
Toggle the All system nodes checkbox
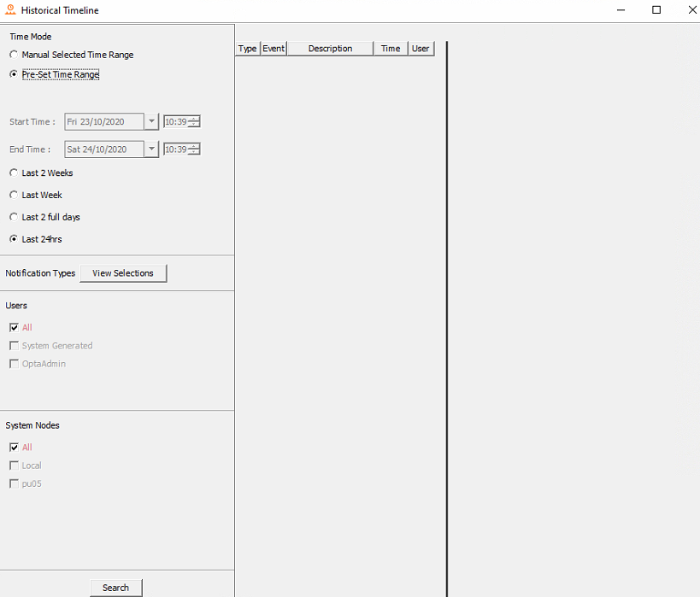tap(14, 447)
